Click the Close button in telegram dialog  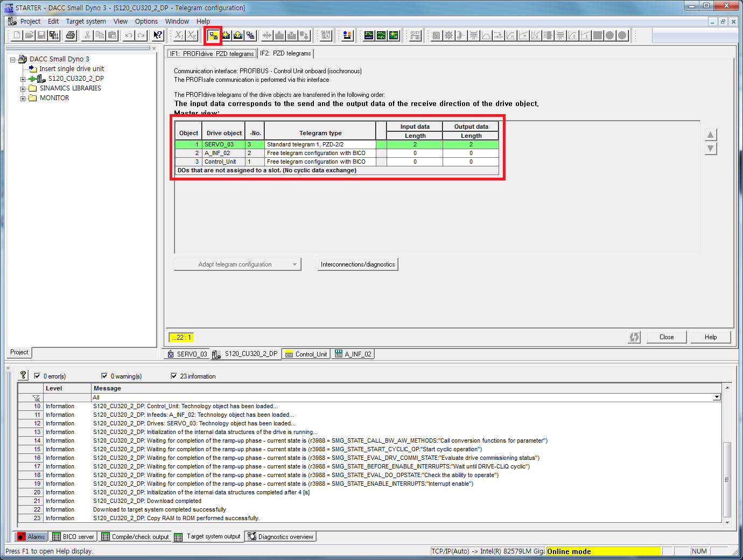click(667, 337)
